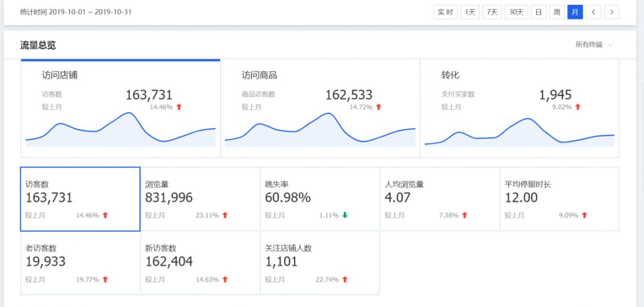644x307 pixels.
Task: Select the 30天 time range button
Action: point(516,12)
